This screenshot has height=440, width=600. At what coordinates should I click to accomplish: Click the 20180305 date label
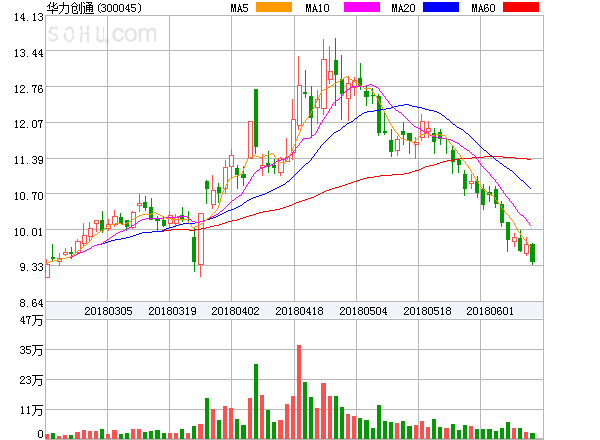[x=108, y=311]
